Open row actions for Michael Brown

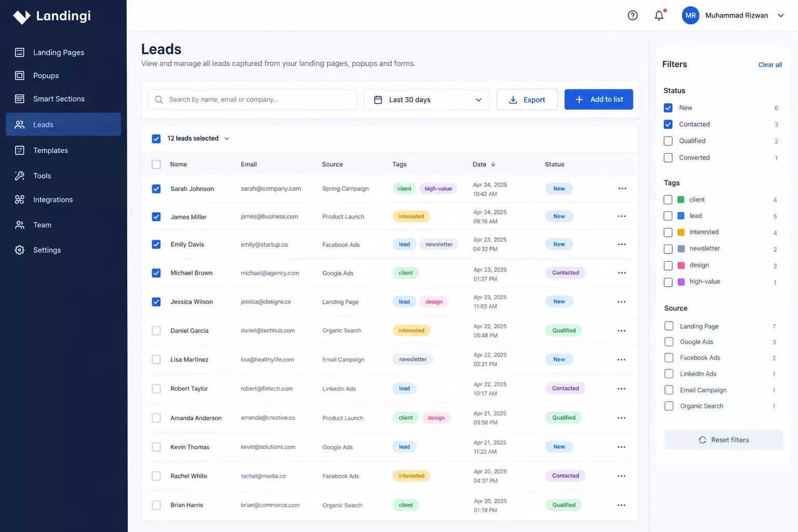pyautogui.click(x=622, y=273)
